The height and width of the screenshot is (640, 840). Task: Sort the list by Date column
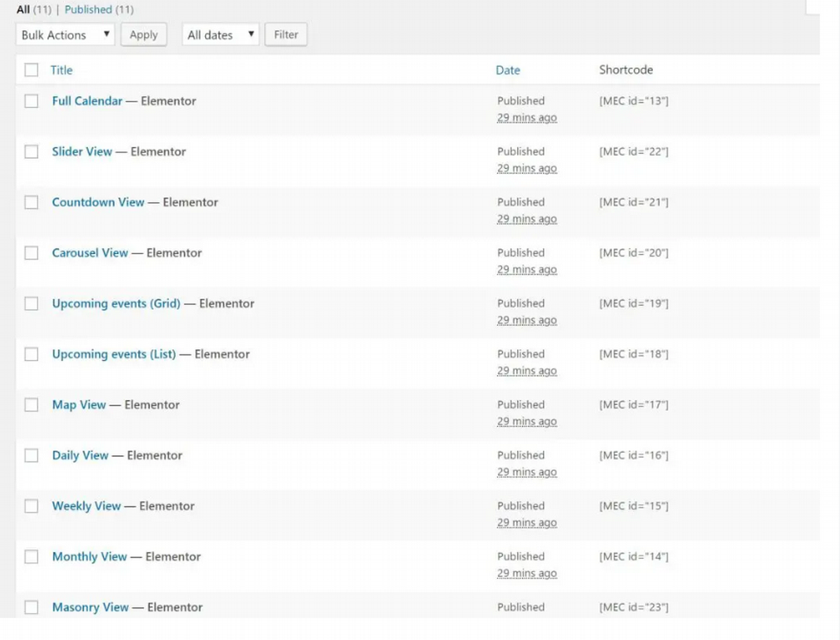[508, 70]
